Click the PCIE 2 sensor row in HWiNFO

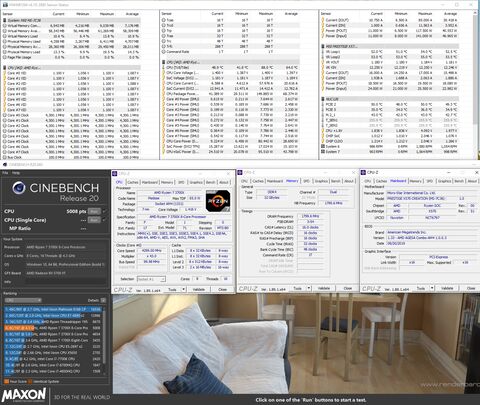[390, 104]
